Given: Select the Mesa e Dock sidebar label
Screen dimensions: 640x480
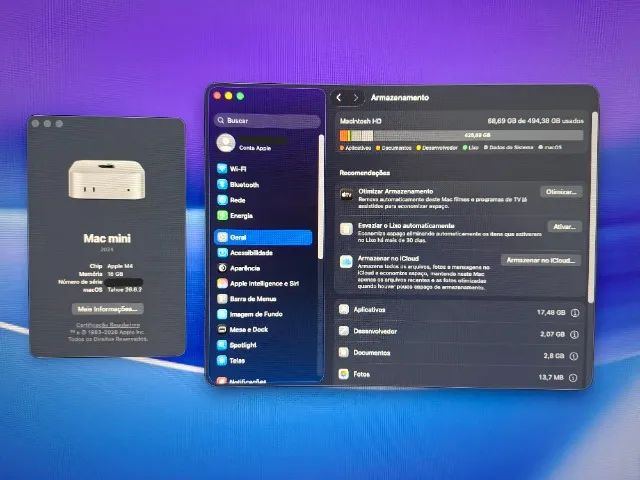Looking at the screenshot, I should click(x=249, y=329).
